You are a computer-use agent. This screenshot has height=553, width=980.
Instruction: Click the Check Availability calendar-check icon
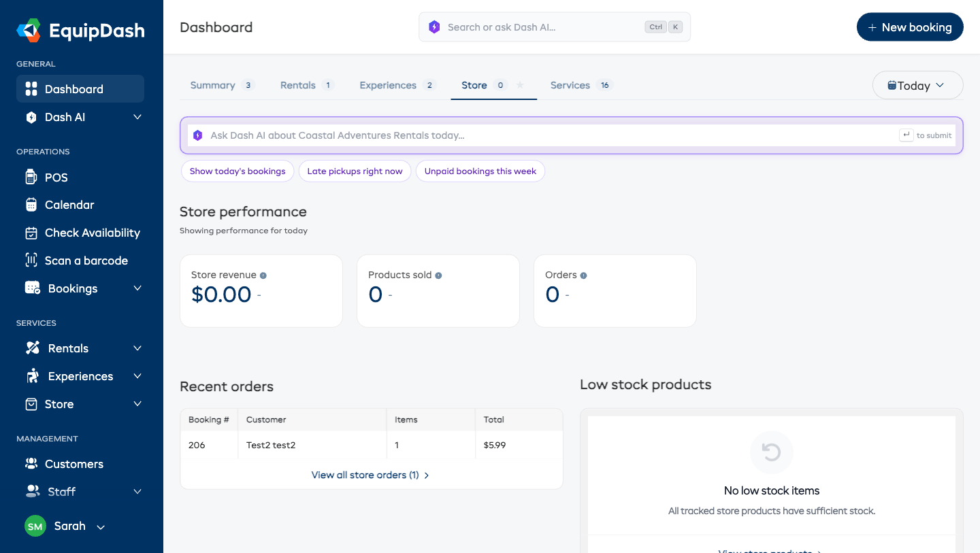coord(31,233)
